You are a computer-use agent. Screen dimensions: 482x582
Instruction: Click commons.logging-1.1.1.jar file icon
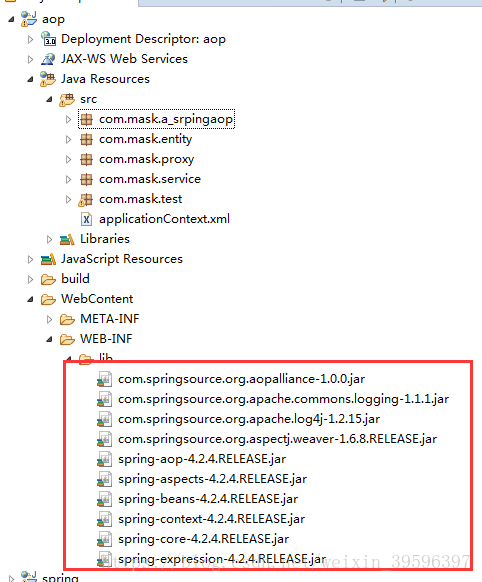[104, 399]
